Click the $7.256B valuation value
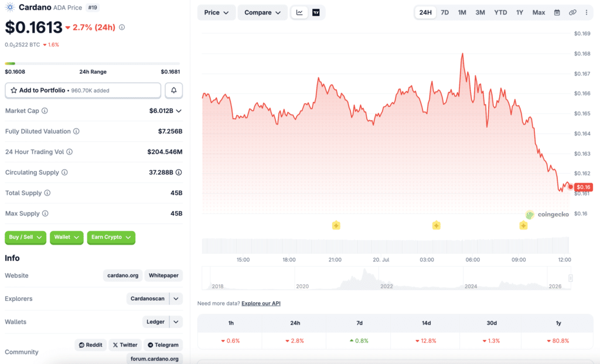The height and width of the screenshot is (364, 600). click(x=171, y=131)
